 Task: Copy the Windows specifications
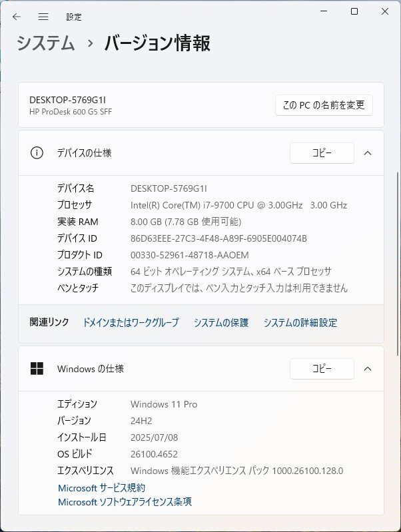[322, 369]
